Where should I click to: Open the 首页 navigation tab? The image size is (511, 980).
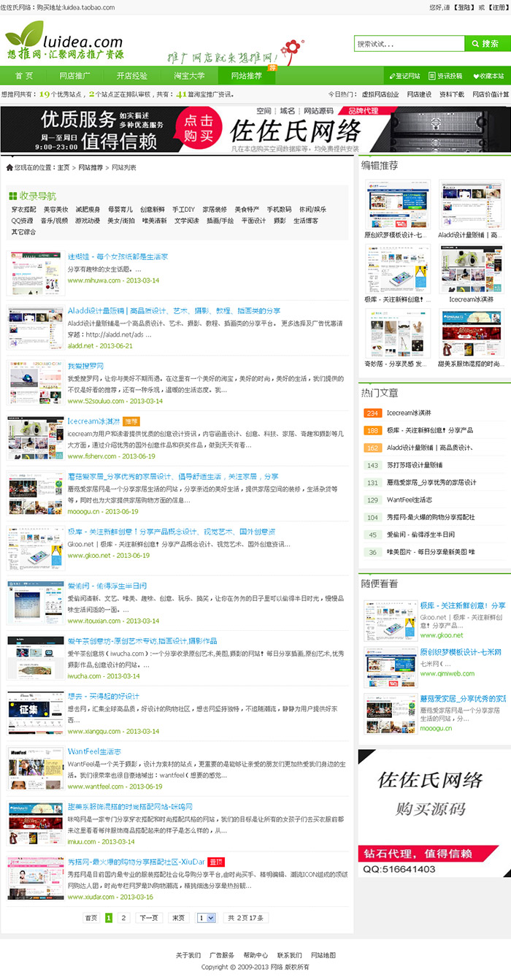tap(24, 76)
